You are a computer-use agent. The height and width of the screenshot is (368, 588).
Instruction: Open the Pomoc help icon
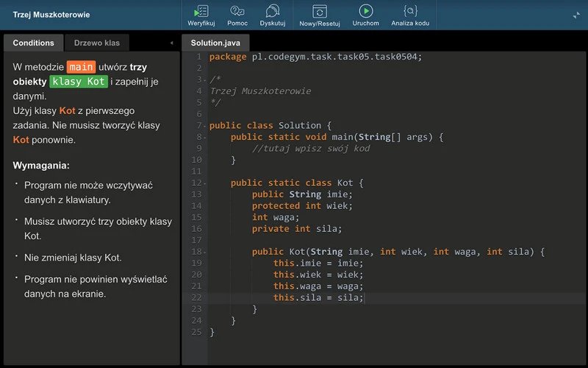point(237,11)
